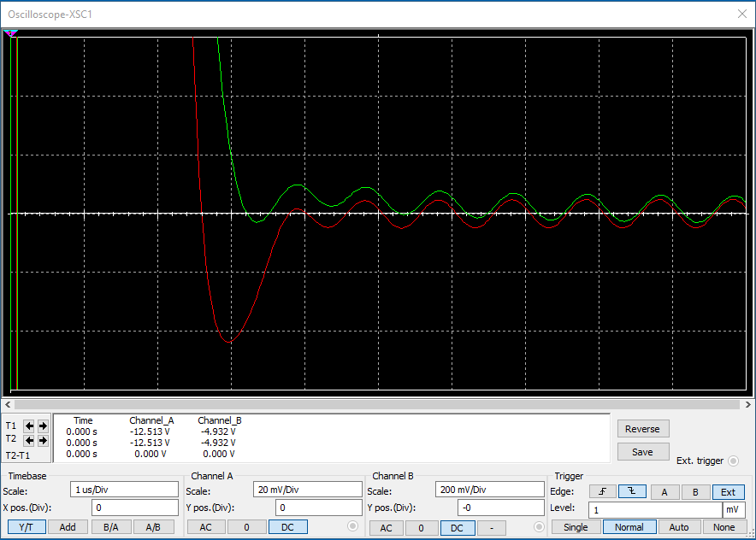The height and width of the screenshot is (540, 756).
Task: Set trigger mode to Single
Action: click(575, 527)
